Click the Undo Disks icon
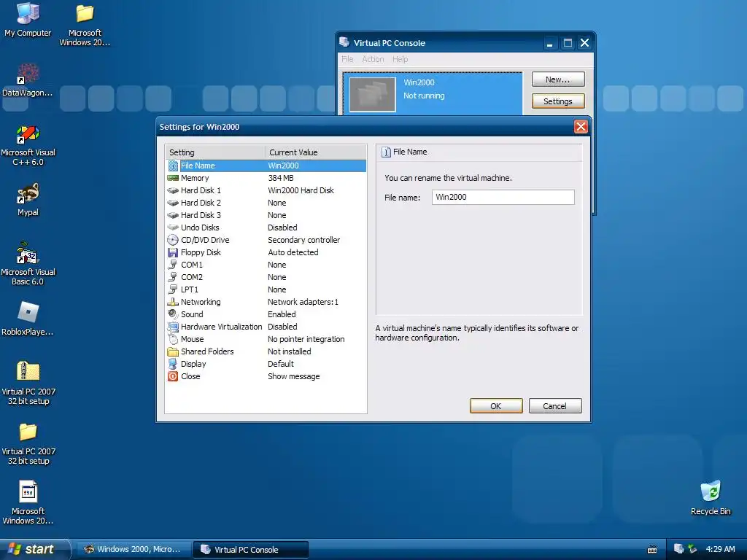Image resolution: width=747 pixels, height=560 pixels. pos(173,227)
